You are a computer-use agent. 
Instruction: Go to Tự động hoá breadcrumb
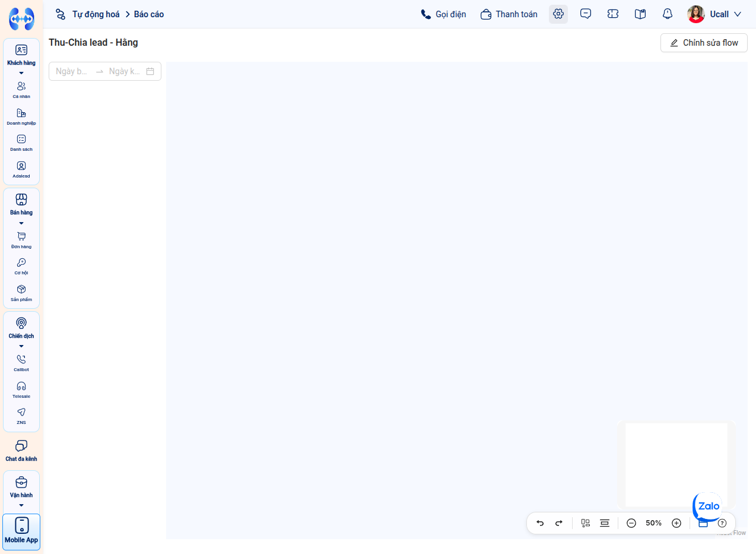[96, 14]
